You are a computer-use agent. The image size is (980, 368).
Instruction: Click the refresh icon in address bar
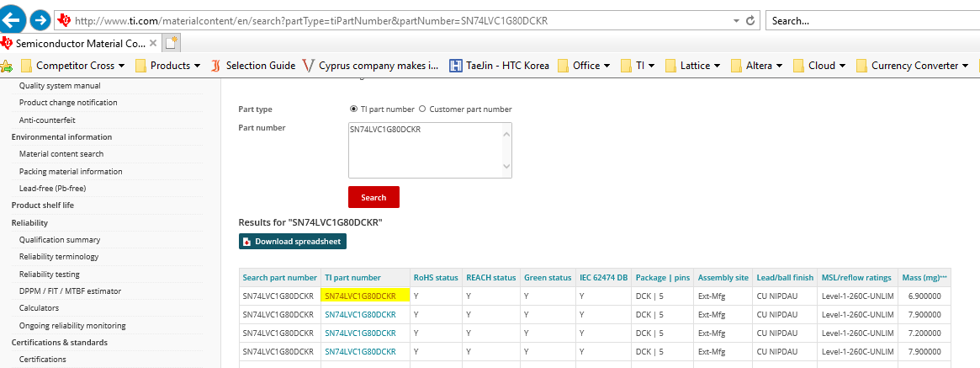[750, 20]
